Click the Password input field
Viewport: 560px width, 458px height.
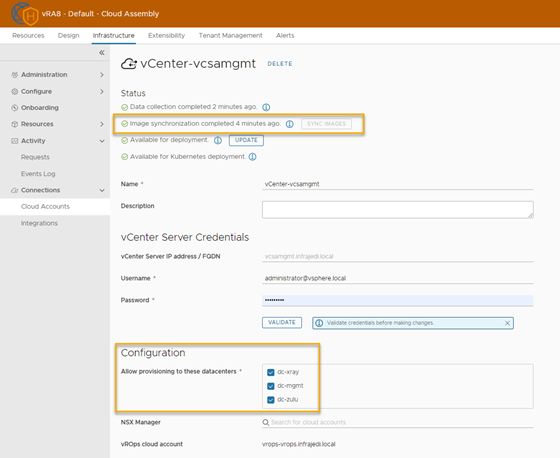coord(398,300)
